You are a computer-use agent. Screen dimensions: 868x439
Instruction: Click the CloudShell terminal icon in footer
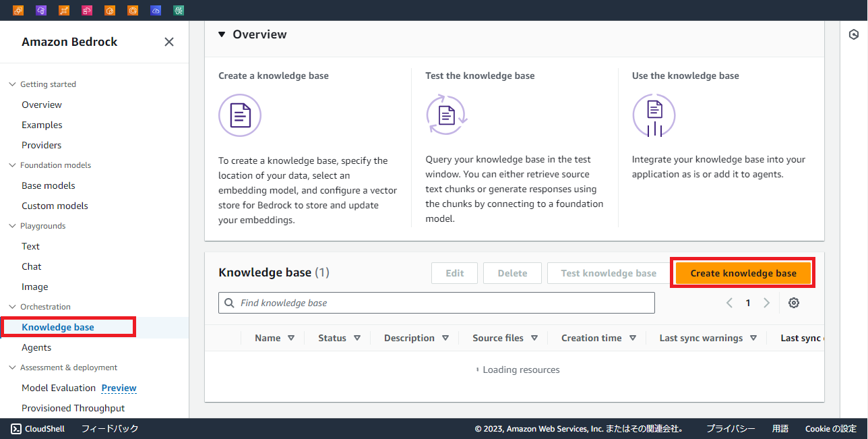pos(15,428)
